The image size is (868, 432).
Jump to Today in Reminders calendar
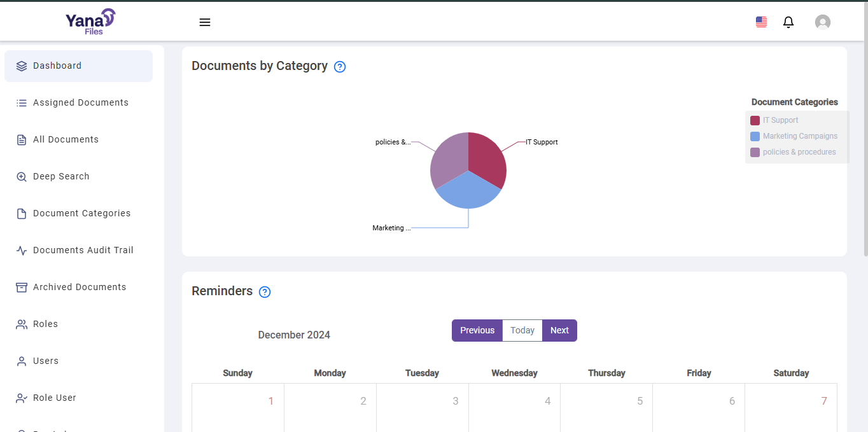tap(522, 331)
